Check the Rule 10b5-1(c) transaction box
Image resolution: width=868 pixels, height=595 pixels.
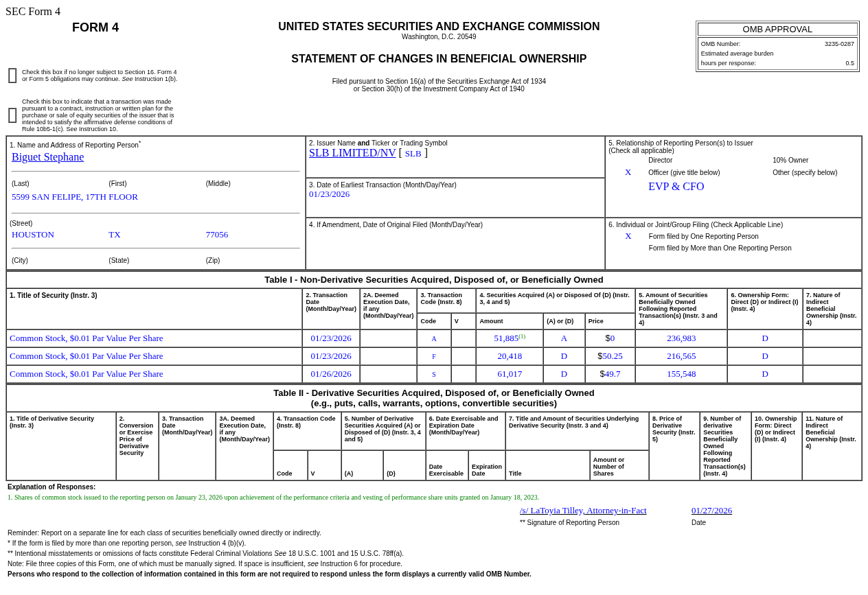pyautogui.click(x=12, y=115)
